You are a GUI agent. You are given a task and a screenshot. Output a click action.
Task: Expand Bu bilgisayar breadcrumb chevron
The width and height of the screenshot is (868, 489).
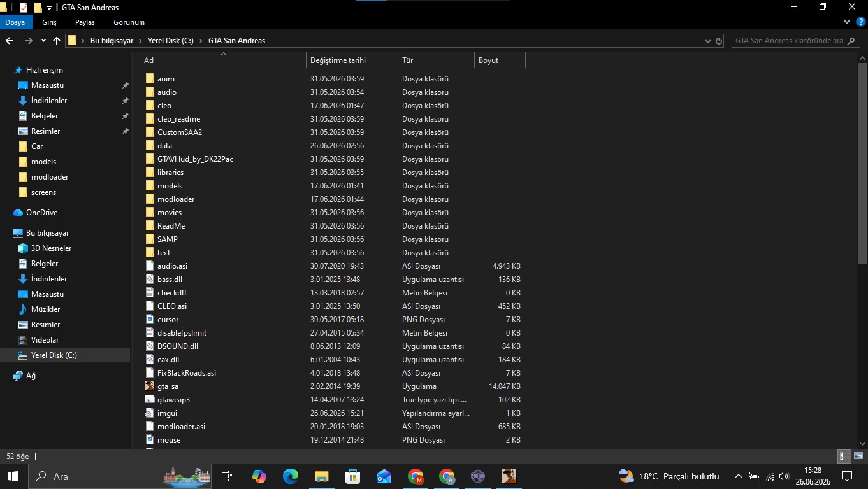[x=141, y=41]
